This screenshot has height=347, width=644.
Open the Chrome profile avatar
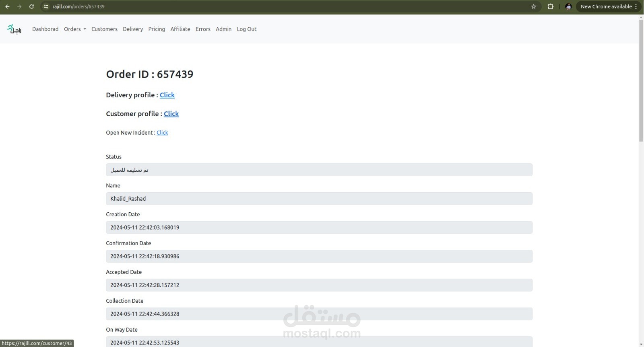(568, 6)
